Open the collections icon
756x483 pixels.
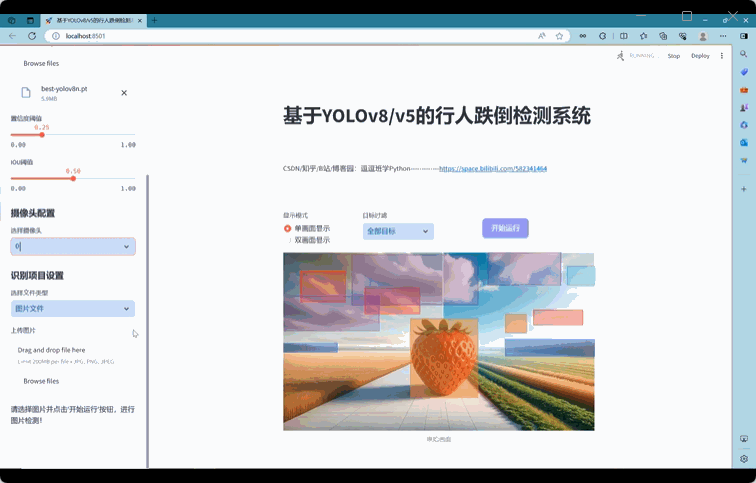coord(663,36)
